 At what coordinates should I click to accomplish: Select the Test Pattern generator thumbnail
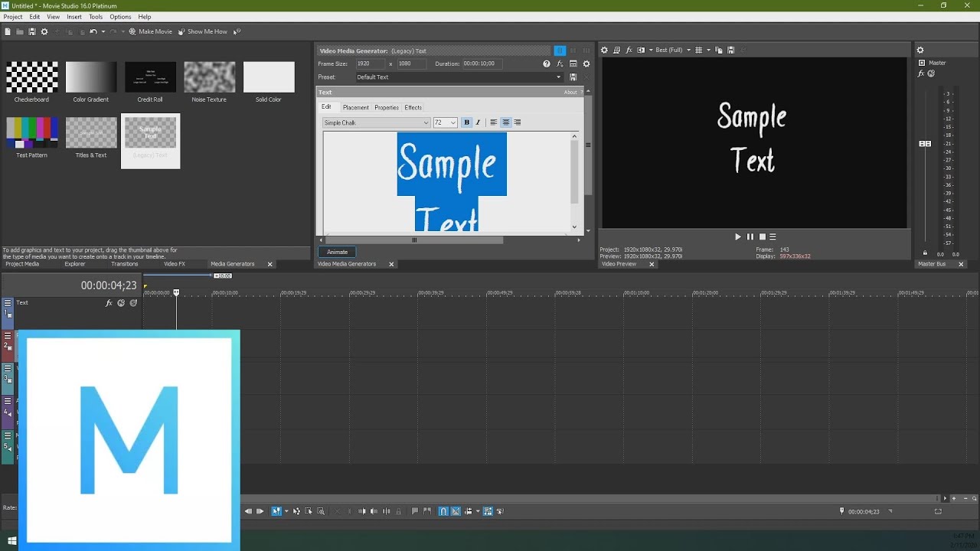(x=32, y=133)
